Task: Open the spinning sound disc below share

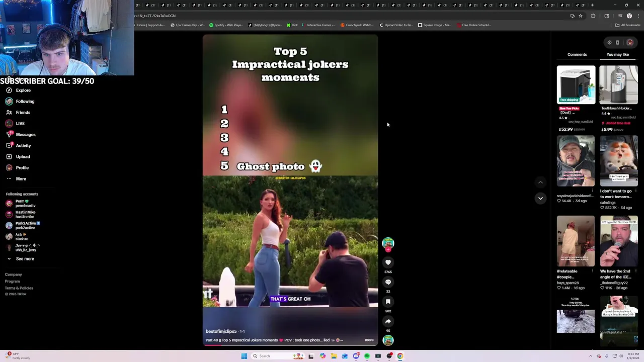Action: click(x=388, y=340)
